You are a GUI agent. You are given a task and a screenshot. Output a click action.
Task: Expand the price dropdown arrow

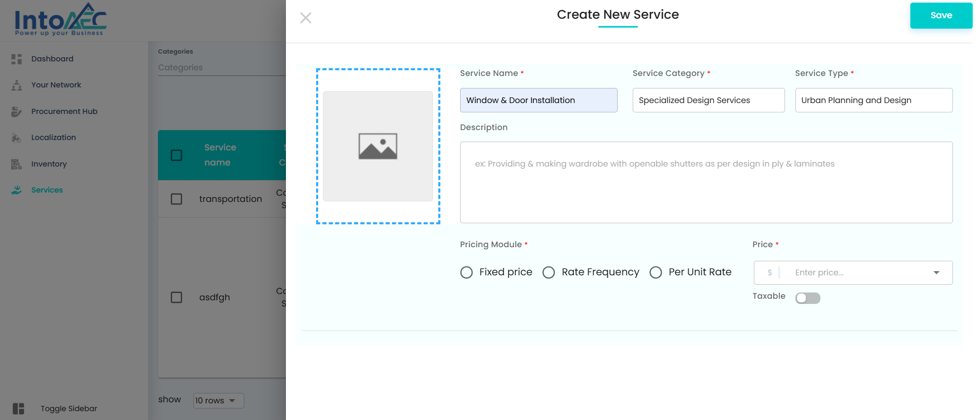tap(936, 273)
